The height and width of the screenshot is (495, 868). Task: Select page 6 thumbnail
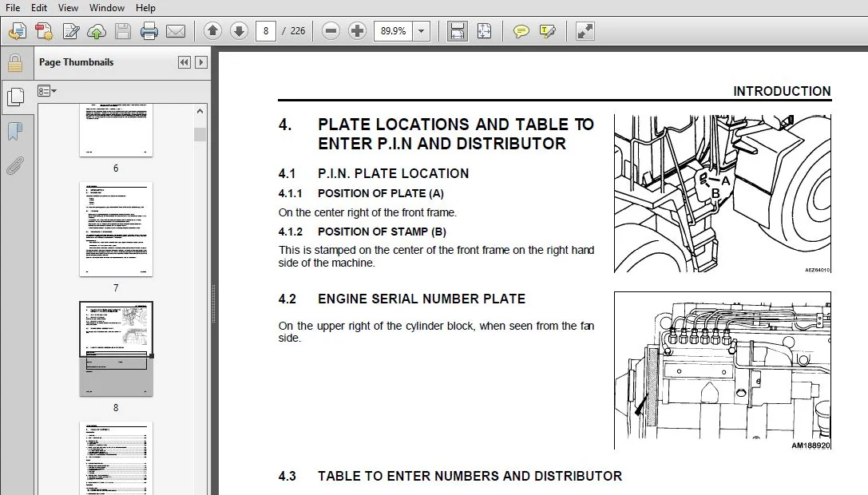116,130
